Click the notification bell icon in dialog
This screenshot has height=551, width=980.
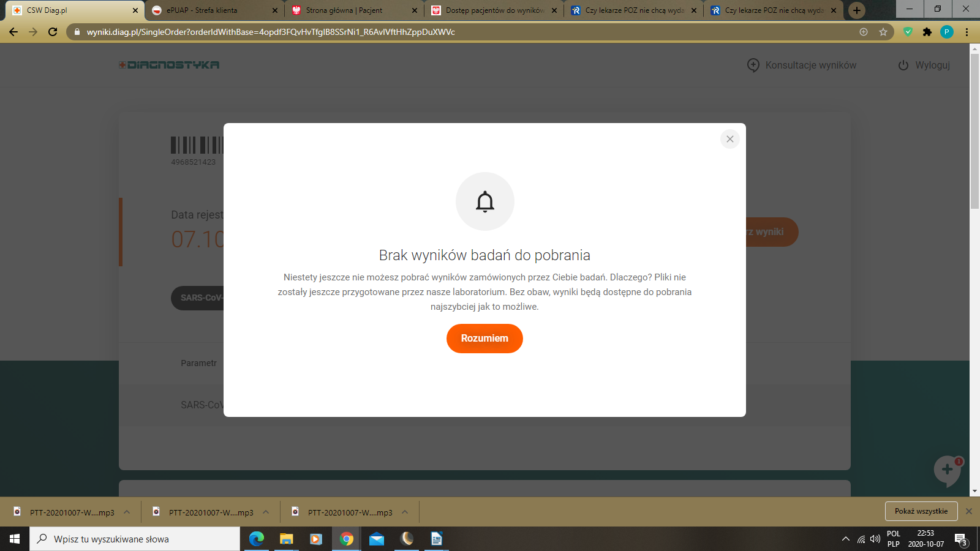(x=485, y=201)
